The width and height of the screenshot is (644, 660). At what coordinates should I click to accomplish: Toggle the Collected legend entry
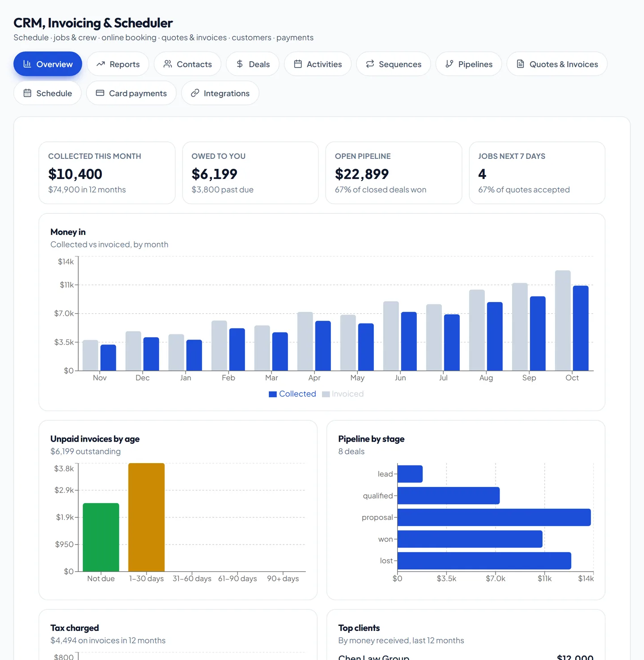(292, 394)
